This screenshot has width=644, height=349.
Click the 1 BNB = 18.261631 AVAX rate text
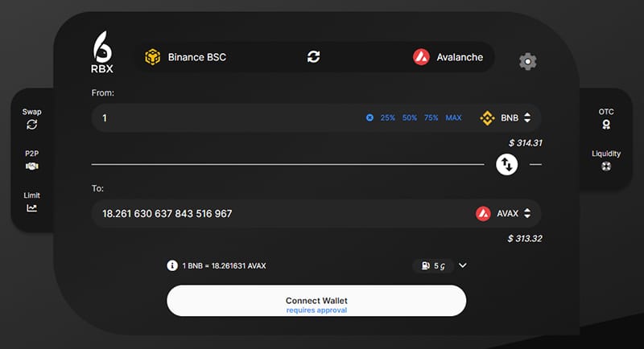coord(225,265)
